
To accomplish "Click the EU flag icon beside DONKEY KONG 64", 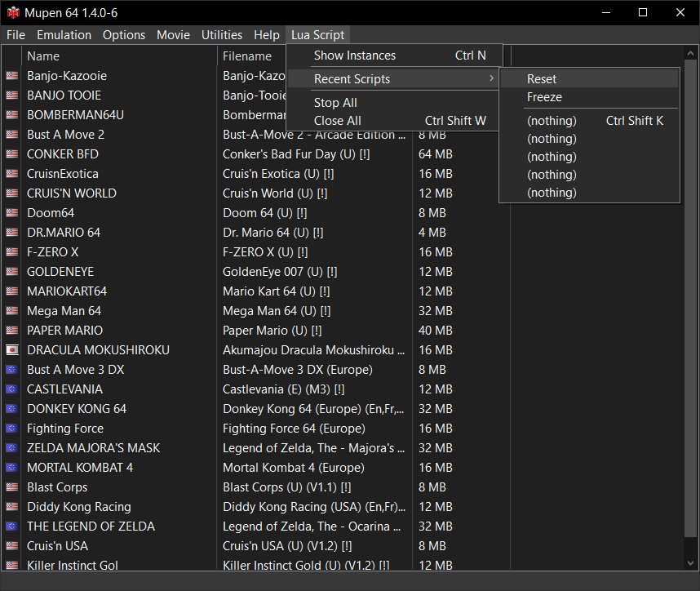I will 12,409.
